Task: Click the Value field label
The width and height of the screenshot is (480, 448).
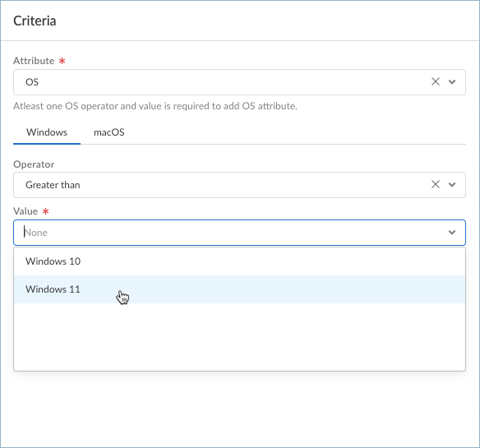Action: coord(25,211)
